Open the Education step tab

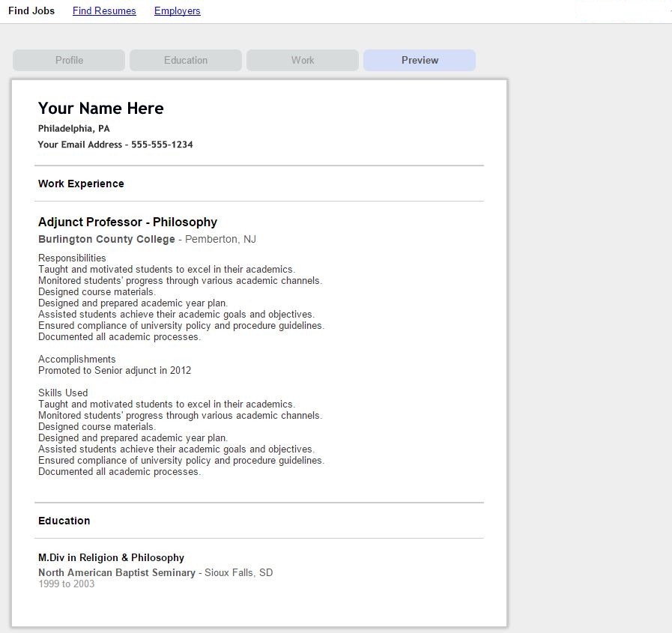pyautogui.click(x=186, y=61)
